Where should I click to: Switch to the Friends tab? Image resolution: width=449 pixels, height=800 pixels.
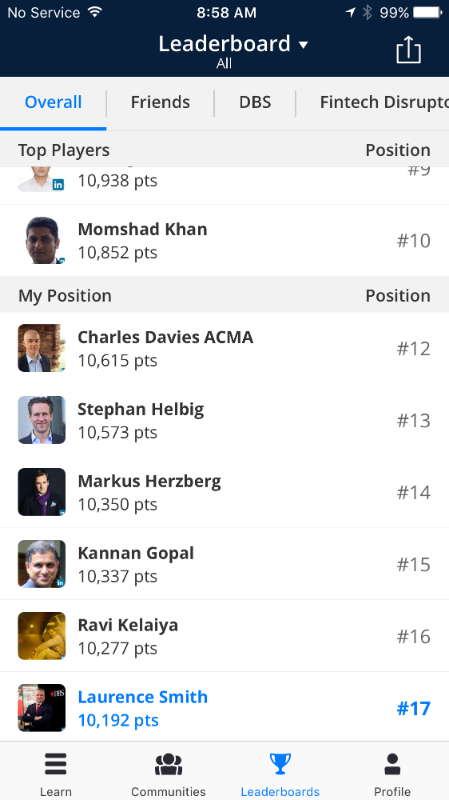pos(160,103)
